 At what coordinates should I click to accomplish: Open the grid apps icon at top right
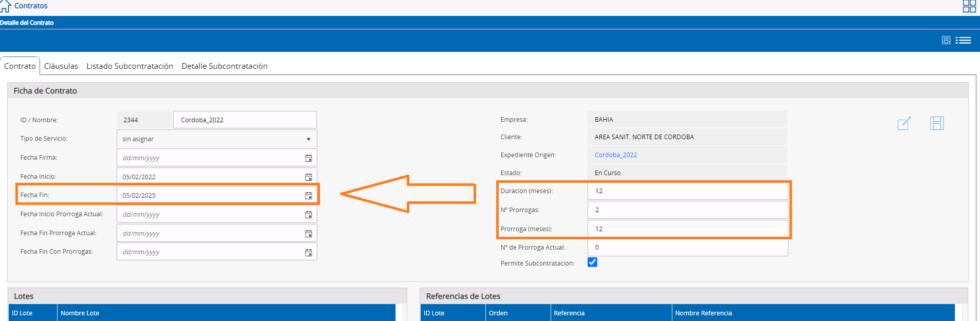click(969, 6)
